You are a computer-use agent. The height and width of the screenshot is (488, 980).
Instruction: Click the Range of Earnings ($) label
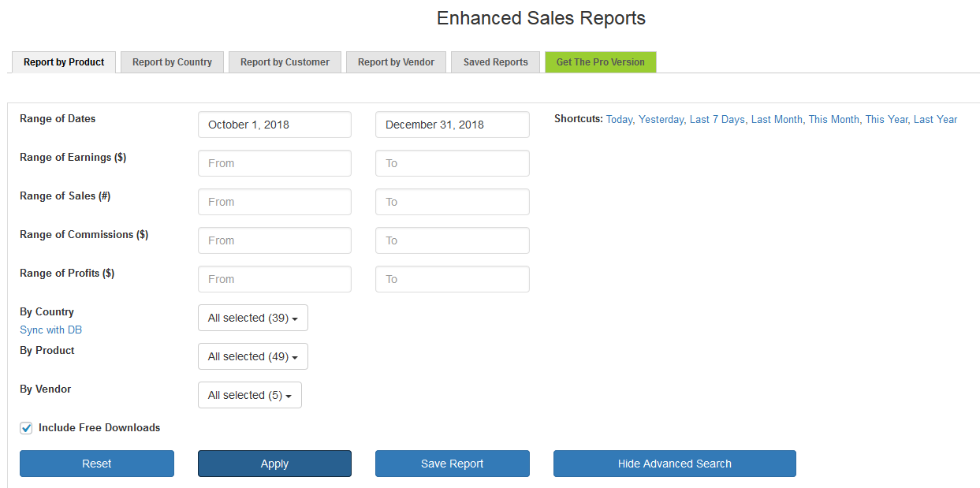[73, 158]
